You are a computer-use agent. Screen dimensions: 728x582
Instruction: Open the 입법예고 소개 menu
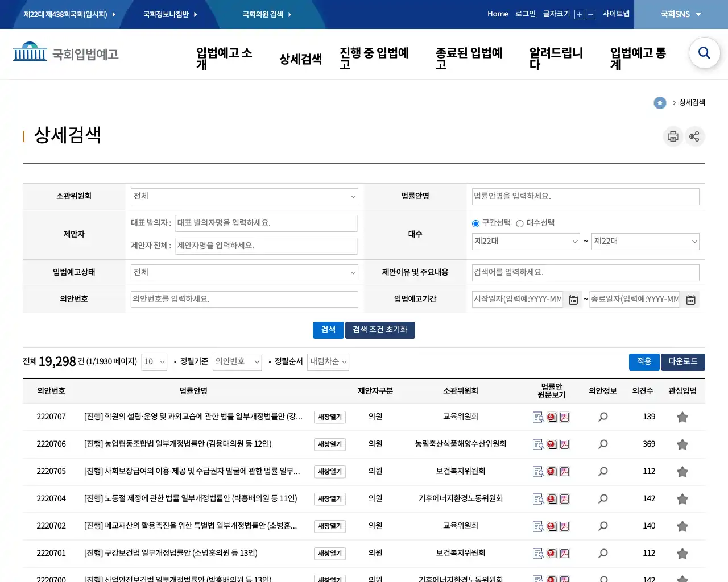[x=224, y=59]
